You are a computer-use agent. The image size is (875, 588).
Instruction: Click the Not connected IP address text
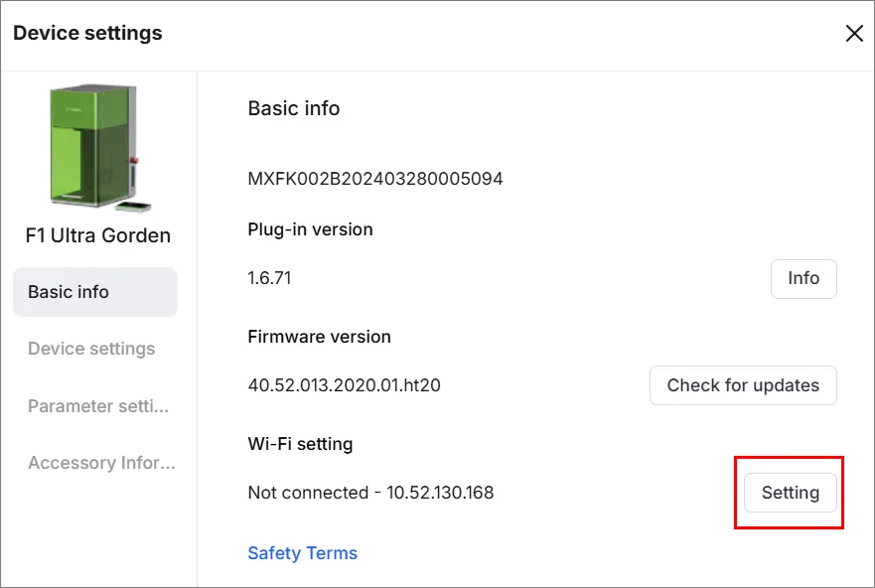pyautogui.click(x=370, y=493)
